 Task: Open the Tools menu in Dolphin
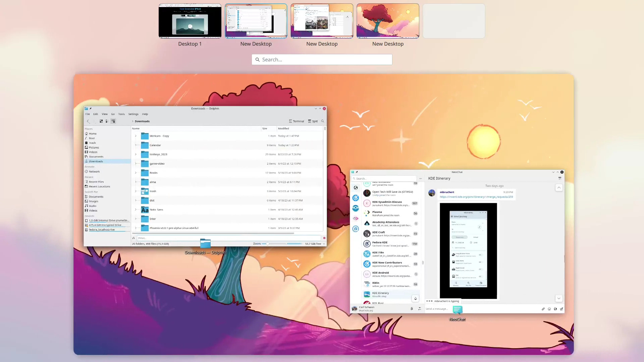(121, 114)
